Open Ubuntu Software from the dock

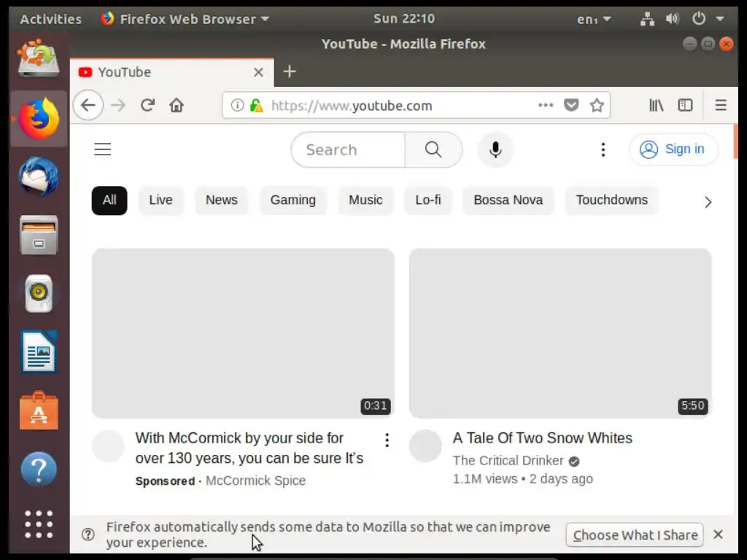coord(39,411)
